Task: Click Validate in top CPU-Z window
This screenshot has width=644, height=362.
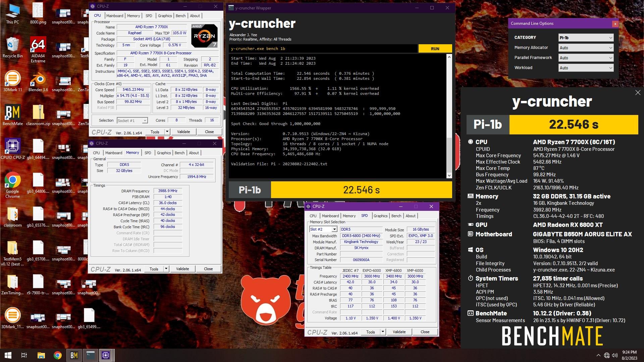Action: pyautogui.click(x=183, y=132)
